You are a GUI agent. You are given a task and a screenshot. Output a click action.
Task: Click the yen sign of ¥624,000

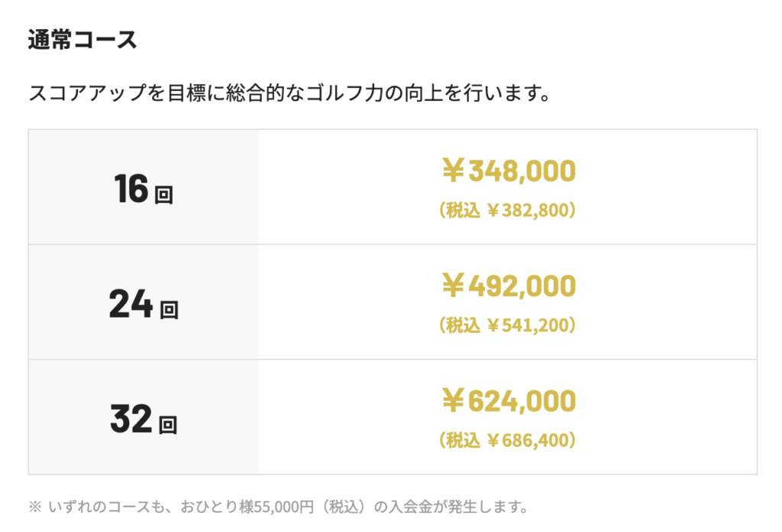(453, 401)
